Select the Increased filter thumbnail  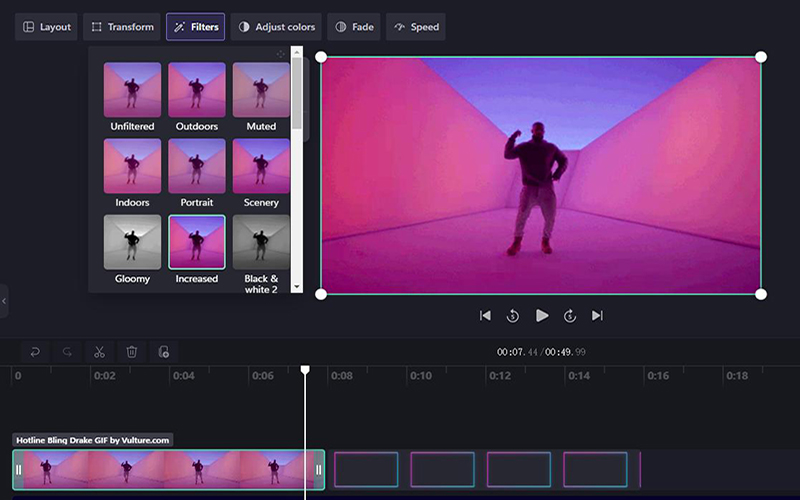[x=197, y=242]
